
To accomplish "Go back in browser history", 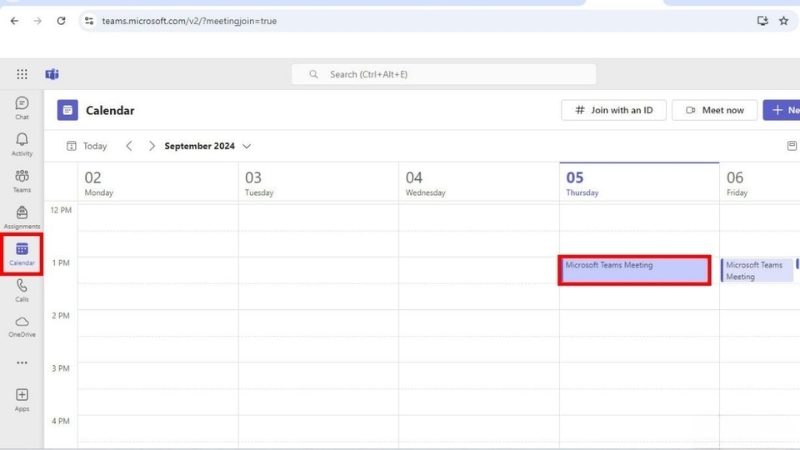I will coord(14,21).
